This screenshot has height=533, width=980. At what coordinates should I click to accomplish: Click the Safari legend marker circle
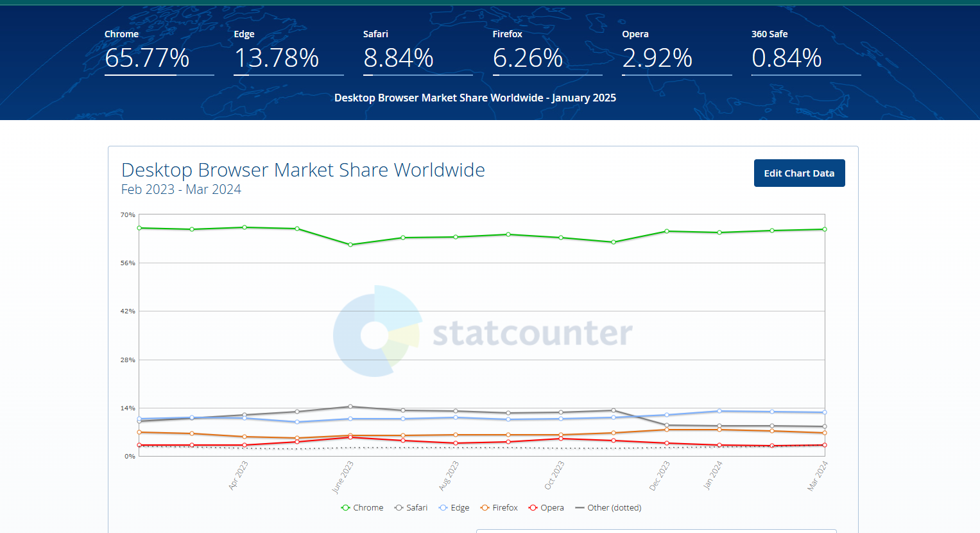click(x=399, y=507)
